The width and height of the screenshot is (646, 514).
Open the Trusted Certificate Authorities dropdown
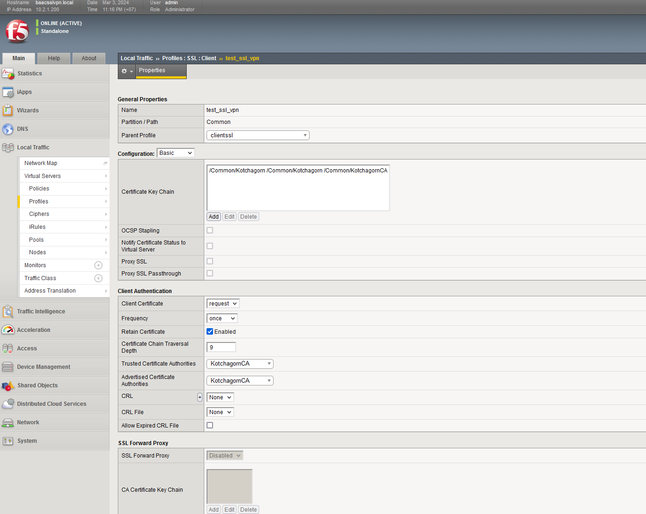pyautogui.click(x=240, y=364)
